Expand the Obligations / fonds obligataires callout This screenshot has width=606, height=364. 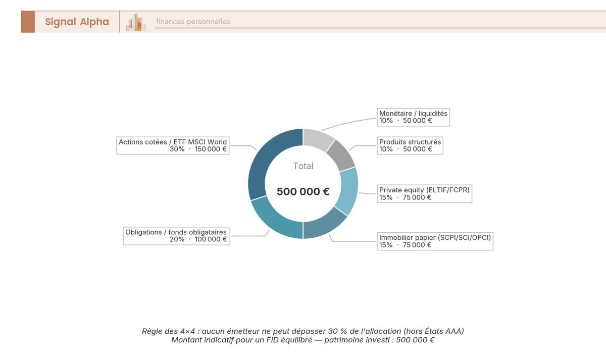tap(176, 236)
